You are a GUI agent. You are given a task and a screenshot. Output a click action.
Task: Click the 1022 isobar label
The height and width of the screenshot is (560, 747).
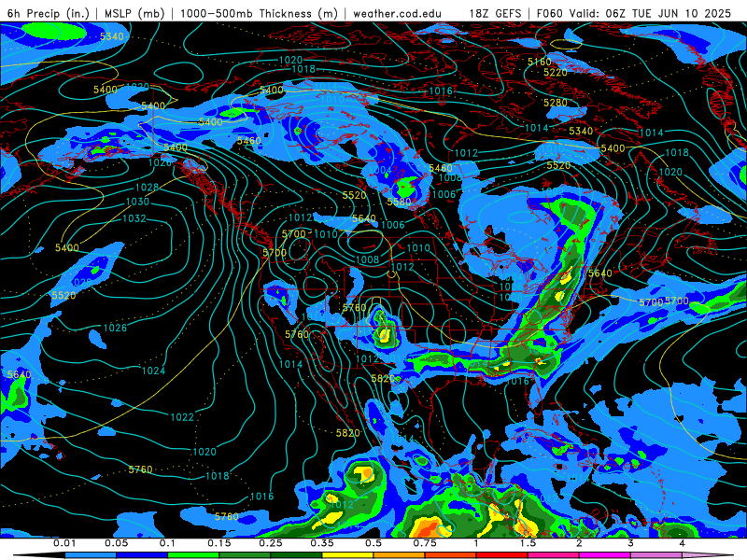[x=182, y=417]
